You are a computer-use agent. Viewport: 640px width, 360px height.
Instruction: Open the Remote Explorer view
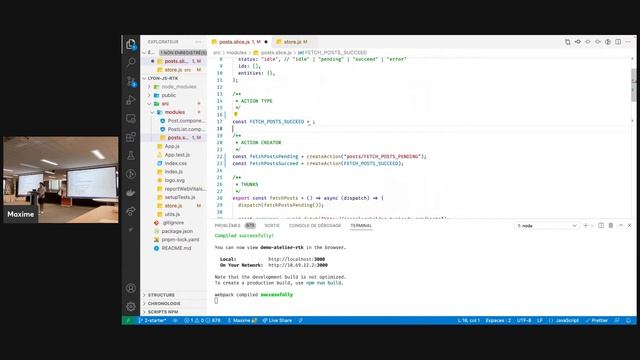(x=131, y=118)
